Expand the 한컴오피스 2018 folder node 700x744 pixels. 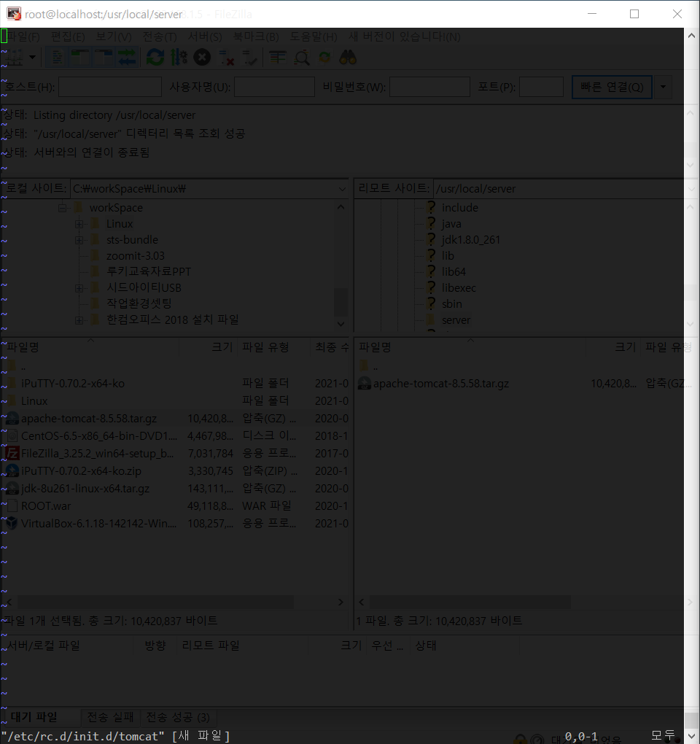pos(79,320)
